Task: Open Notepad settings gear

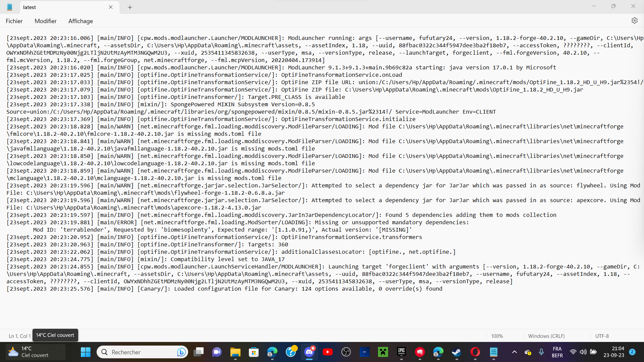Action: [x=634, y=21]
